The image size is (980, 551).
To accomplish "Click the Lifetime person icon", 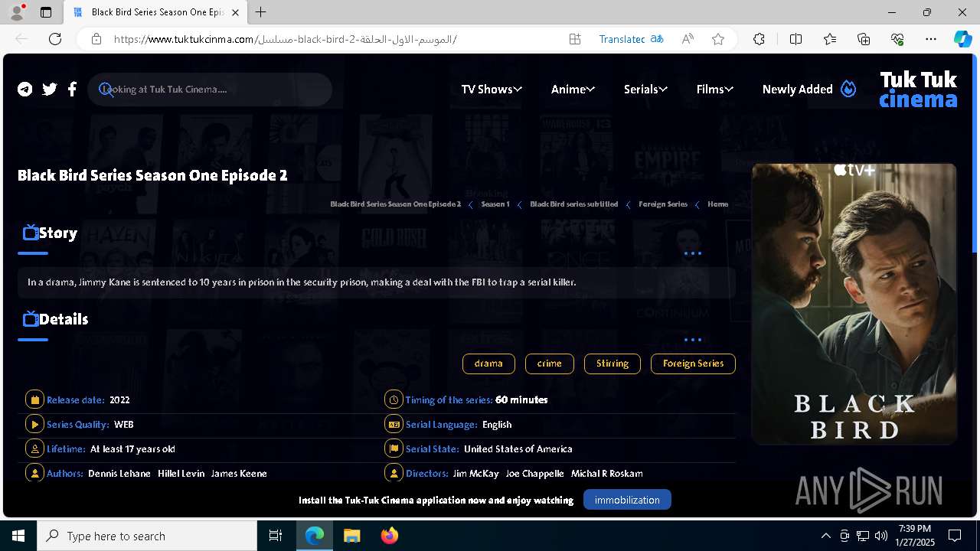I will 34,448.
